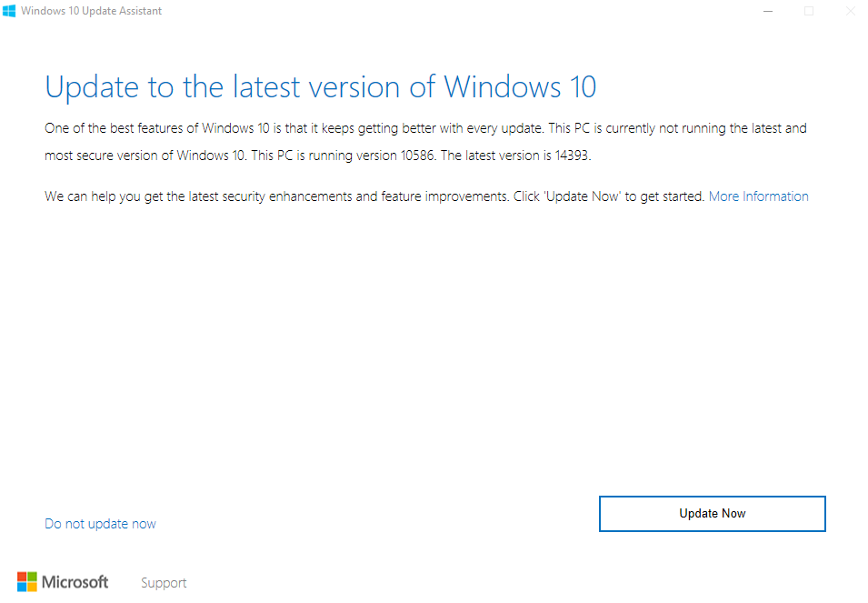The image size is (868, 603).
Task: Choose Do not update now
Action: (100, 524)
